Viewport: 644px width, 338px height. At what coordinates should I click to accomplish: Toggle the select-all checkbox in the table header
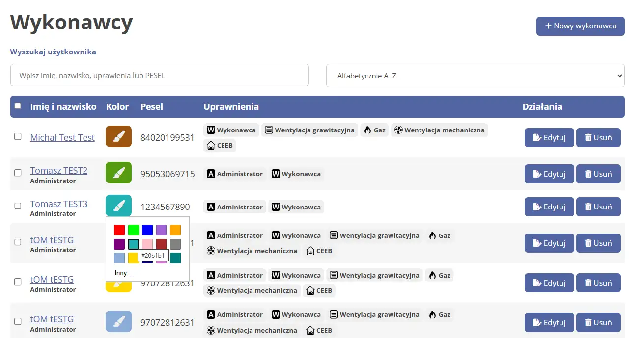[18, 106]
